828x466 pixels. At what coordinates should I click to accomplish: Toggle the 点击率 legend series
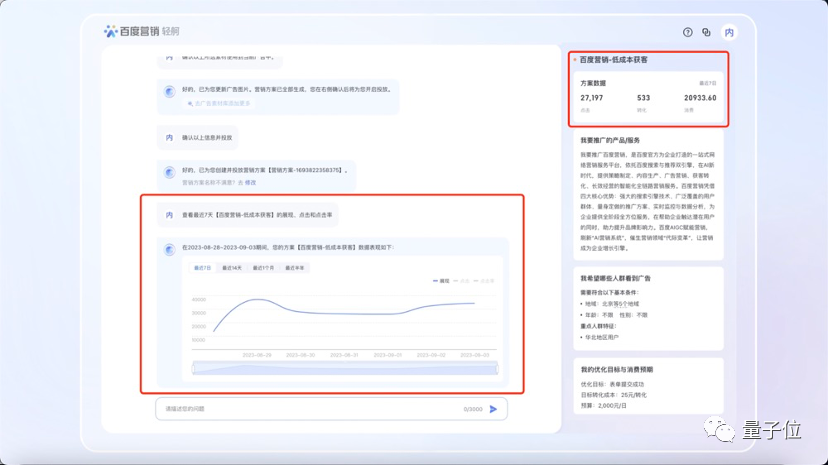(484, 281)
